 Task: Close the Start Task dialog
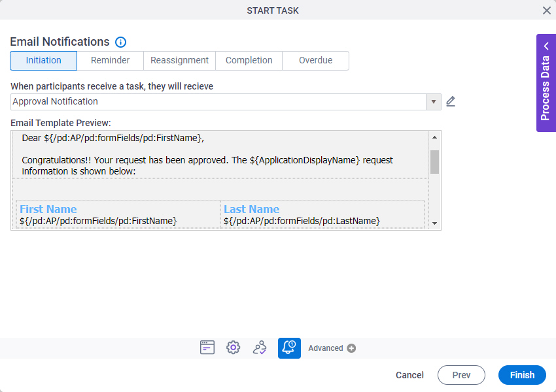pos(546,10)
